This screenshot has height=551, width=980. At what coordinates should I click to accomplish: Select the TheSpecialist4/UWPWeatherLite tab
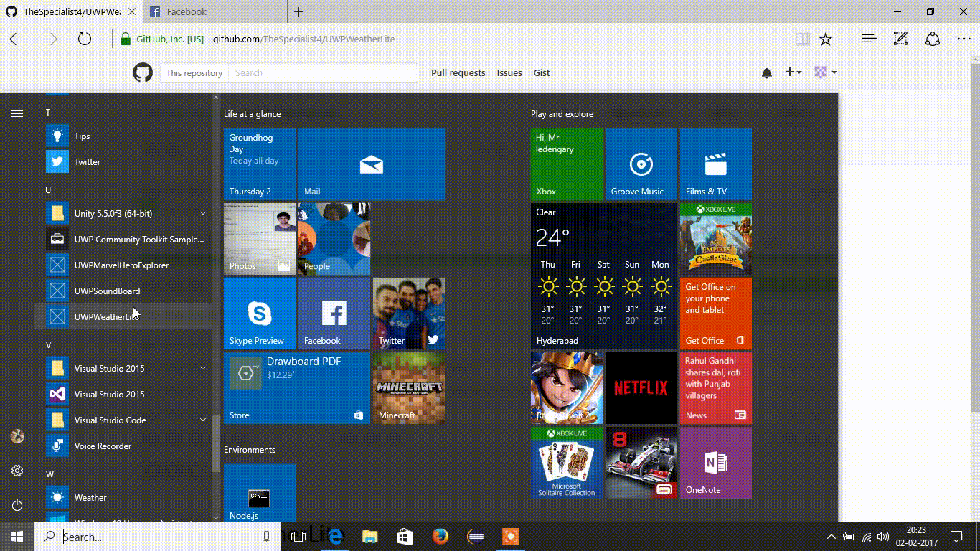pos(70,12)
